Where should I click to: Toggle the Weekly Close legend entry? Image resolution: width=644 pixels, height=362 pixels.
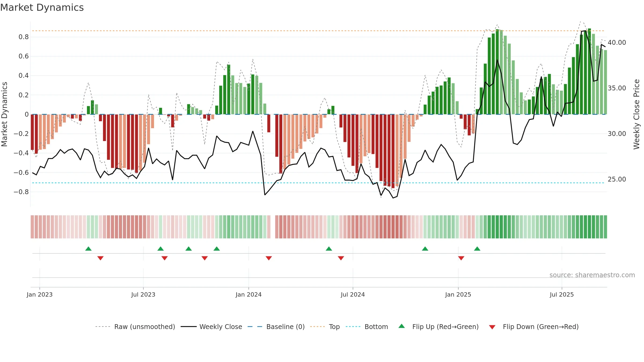pyautogui.click(x=211, y=327)
